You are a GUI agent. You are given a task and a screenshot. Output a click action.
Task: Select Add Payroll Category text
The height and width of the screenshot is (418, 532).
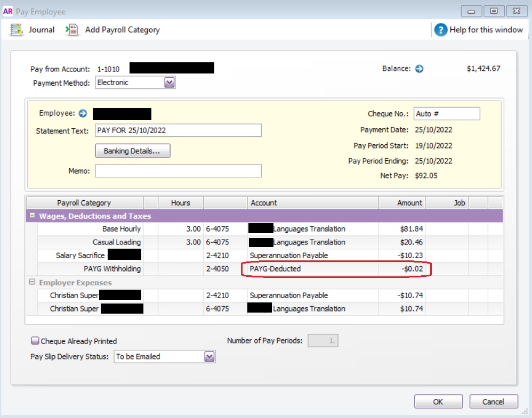(123, 30)
